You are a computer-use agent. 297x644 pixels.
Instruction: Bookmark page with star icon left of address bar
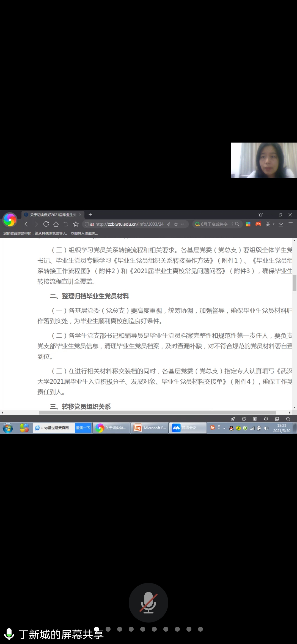click(x=76, y=224)
